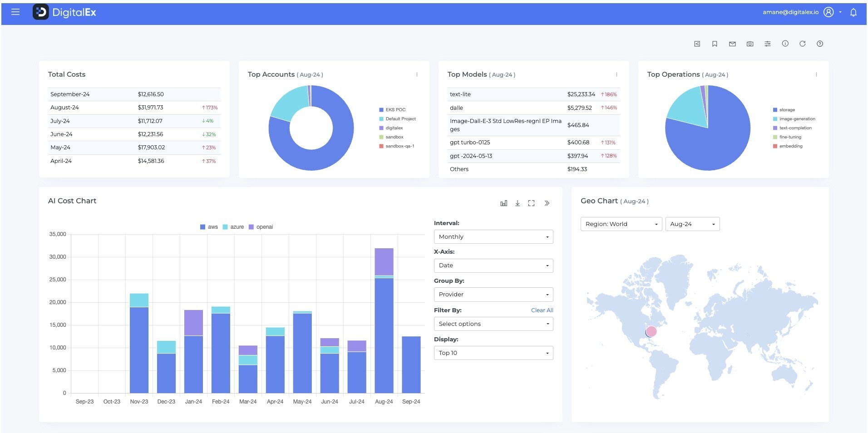Expand AI Cost Chart to fullscreen
The height and width of the screenshot is (433, 868).
click(x=531, y=203)
